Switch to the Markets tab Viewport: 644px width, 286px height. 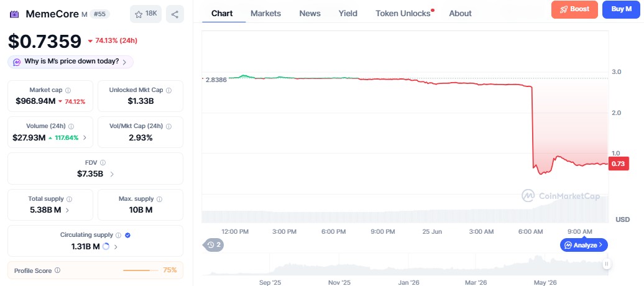(x=265, y=13)
